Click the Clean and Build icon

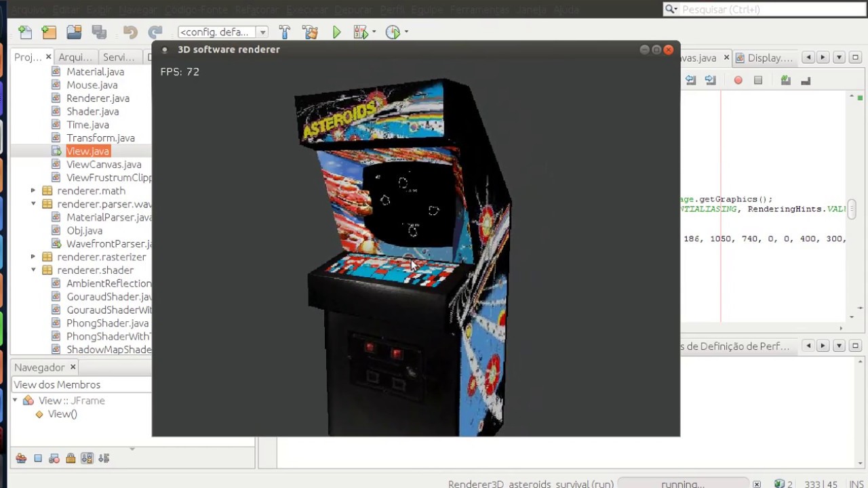coord(310,32)
